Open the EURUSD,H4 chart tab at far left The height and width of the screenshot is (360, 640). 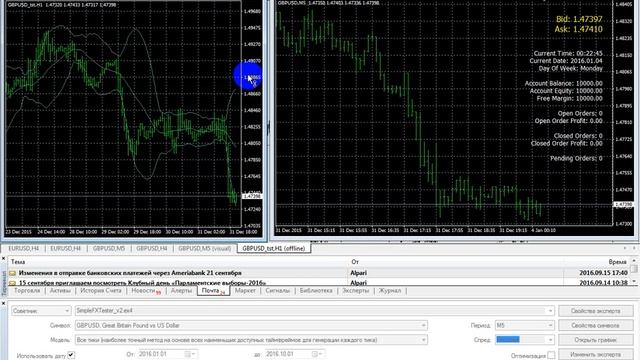23,248
